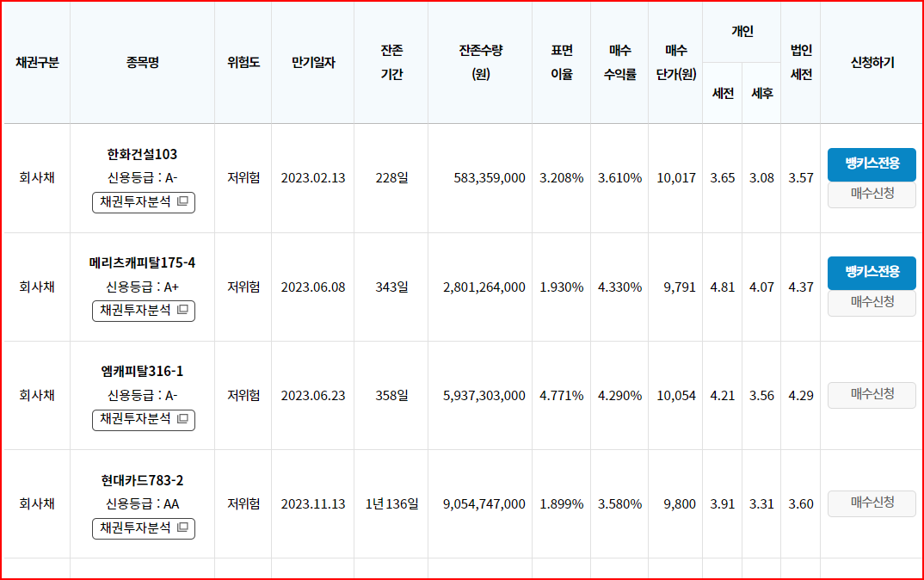Click coupon rate 1.930%
924x580 pixels.
click(x=562, y=287)
